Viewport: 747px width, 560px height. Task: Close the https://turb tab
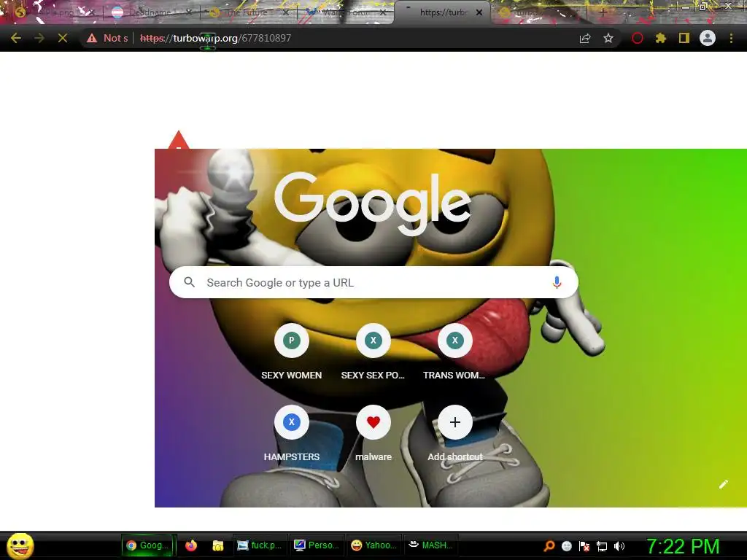click(x=479, y=12)
